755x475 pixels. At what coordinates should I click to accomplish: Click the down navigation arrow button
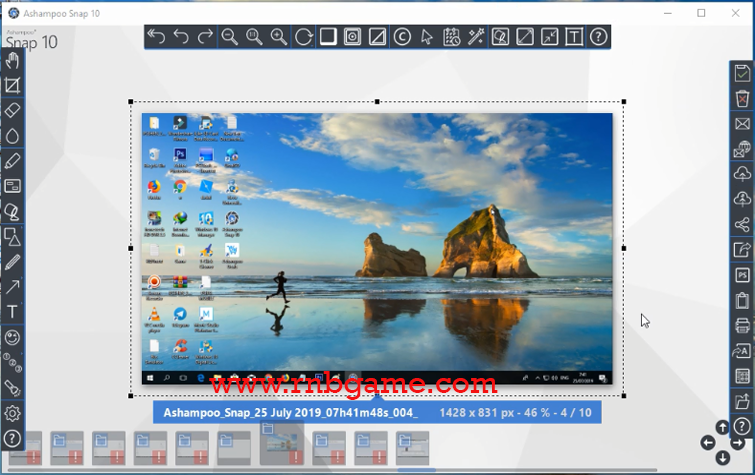tap(722, 458)
